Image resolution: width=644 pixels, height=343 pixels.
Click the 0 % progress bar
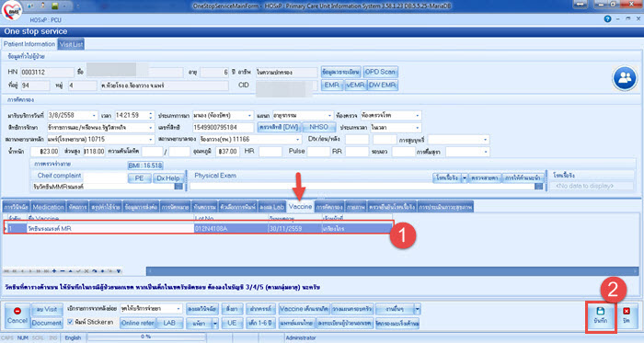[145, 337]
